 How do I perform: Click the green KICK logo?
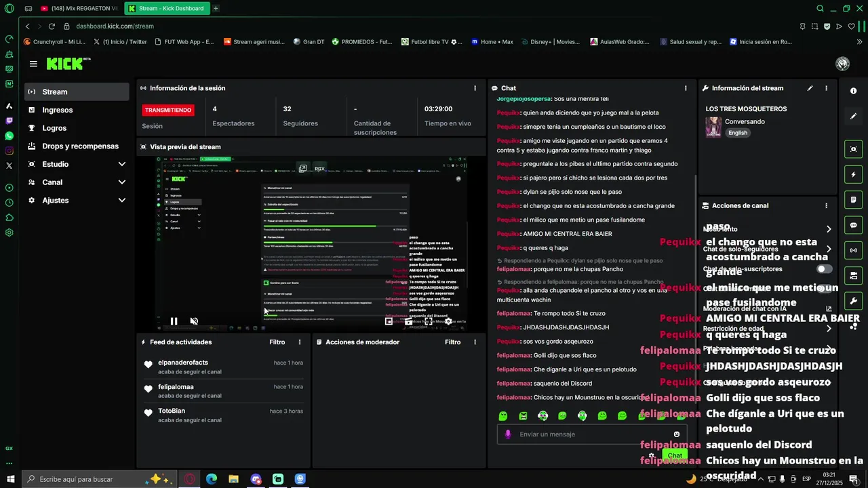point(68,64)
